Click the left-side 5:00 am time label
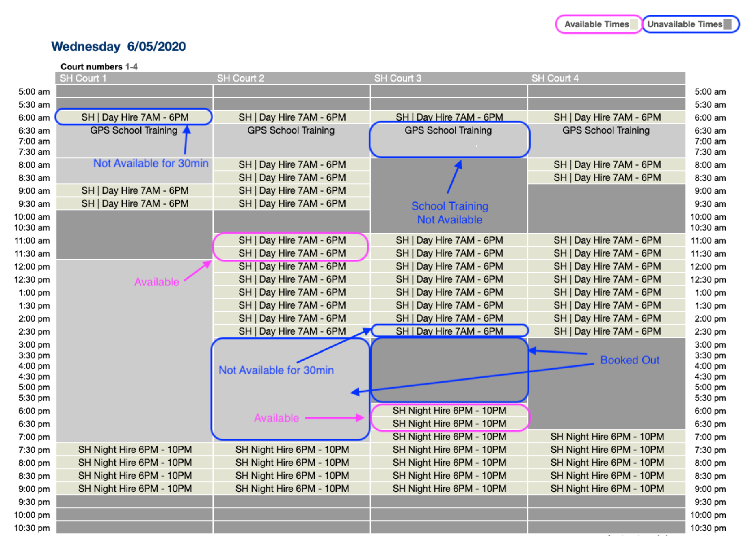The width and height of the screenshot is (756, 545). (34, 92)
